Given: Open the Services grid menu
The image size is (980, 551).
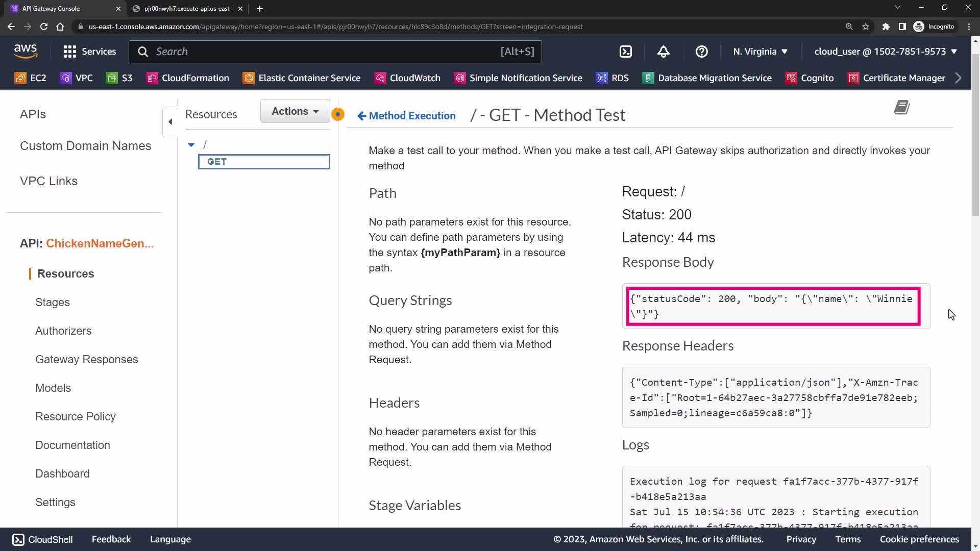Looking at the screenshot, I should tap(89, 52).
